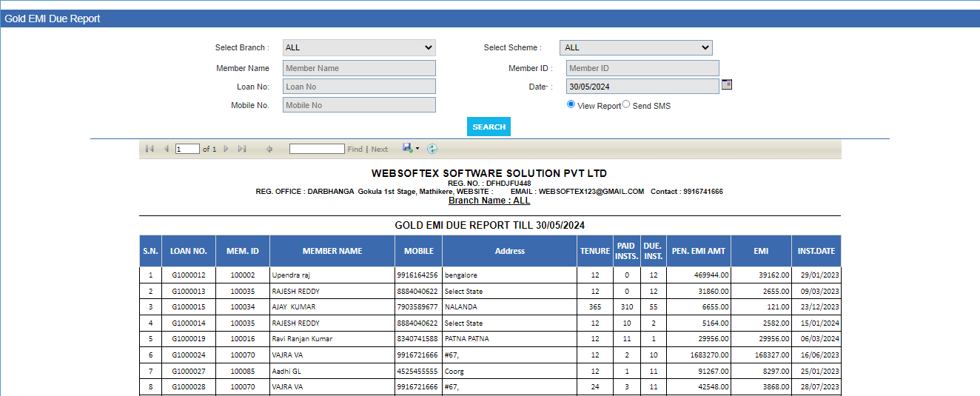Click mobile number 4525455555

417,371
